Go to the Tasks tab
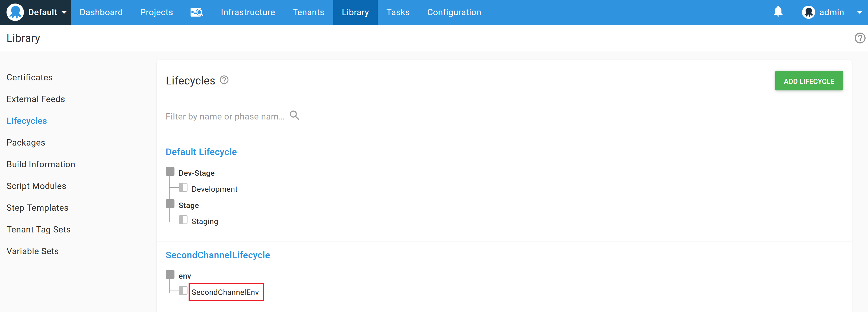The height and width of the screenshot is (312, 868). 398,12
